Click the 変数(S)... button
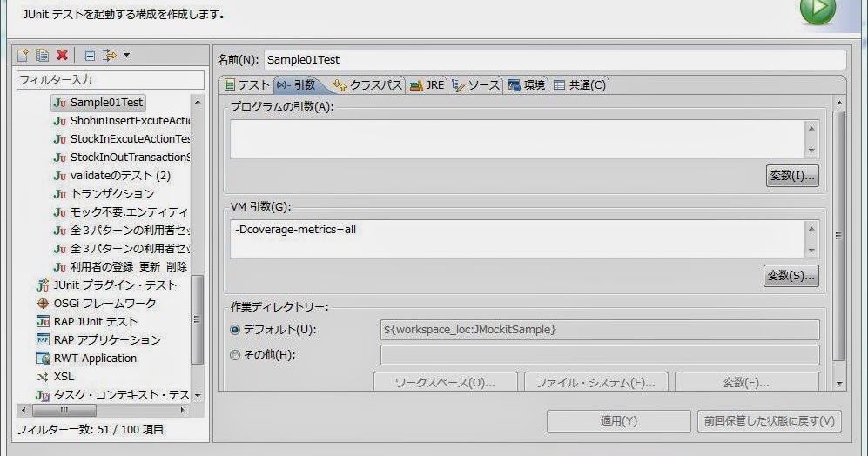This screenshot has height=456, width=868. (791, 276)
